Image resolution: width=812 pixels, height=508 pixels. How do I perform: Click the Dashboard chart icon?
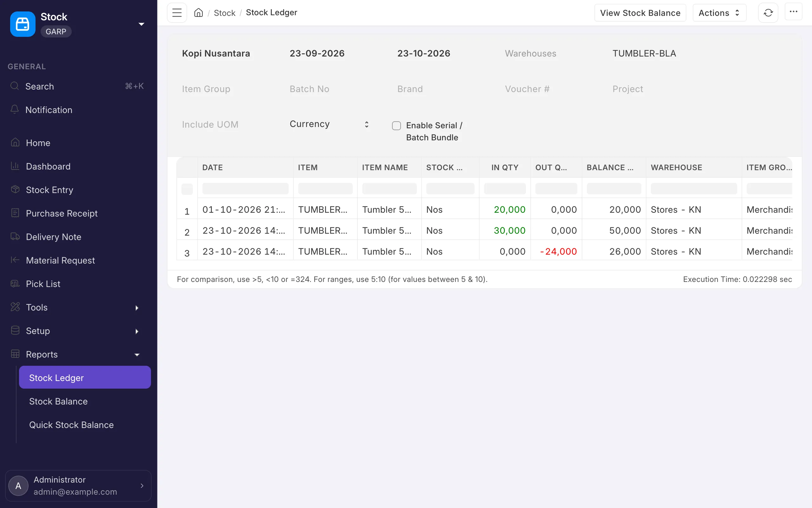[x=15, y=166]
